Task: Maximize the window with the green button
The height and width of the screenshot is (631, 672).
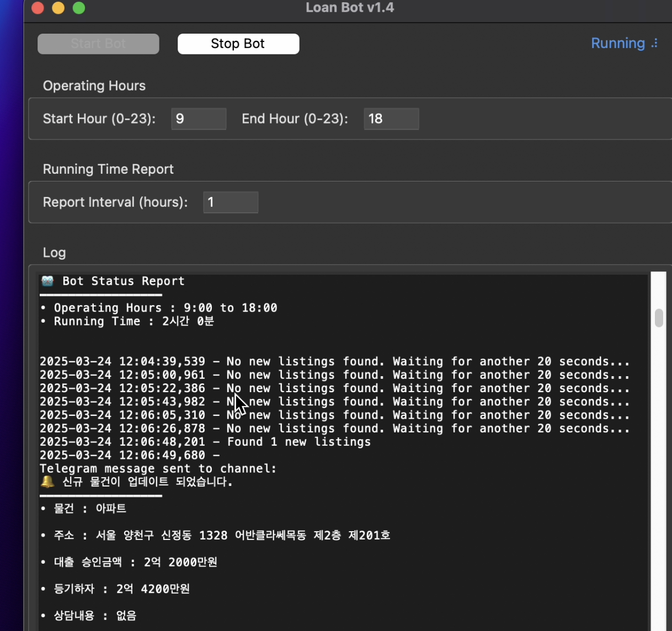Action: coord(79,8)
